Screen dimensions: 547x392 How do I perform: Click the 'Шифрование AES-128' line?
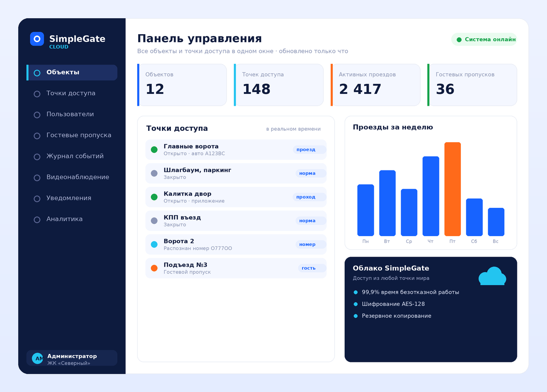[x=393, y=304]
